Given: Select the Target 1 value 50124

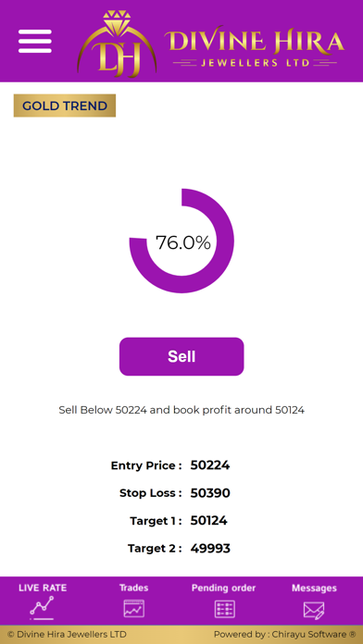Looking at the screenshot, I should click(x=209, y=521).
